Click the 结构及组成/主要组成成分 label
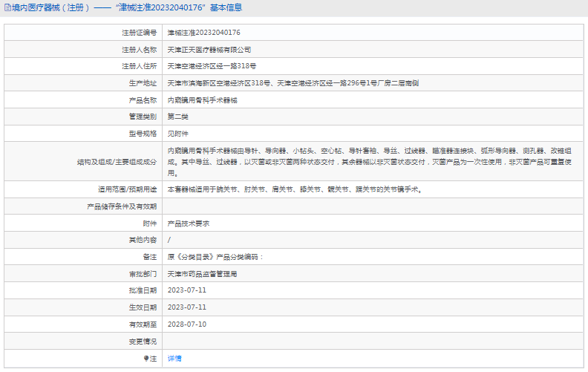This screenshot has height=372, width=588. [x=117, y=162]
